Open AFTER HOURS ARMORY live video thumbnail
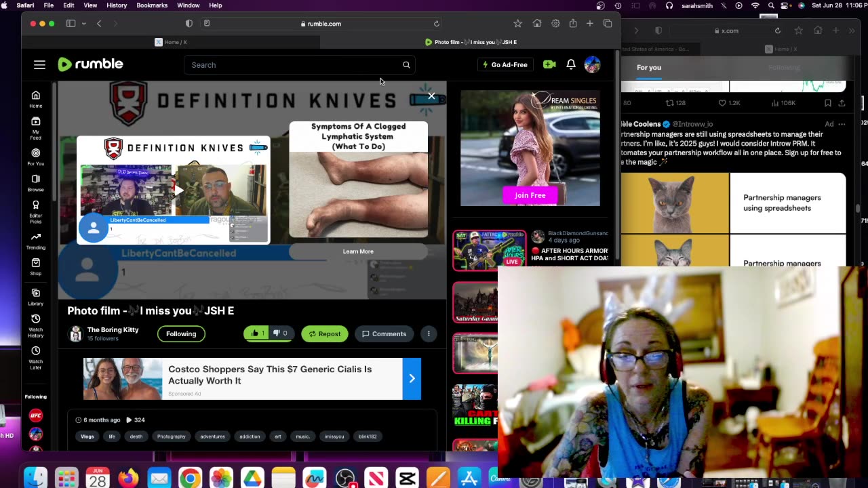868x488 pixels. [x=489, y=250]
